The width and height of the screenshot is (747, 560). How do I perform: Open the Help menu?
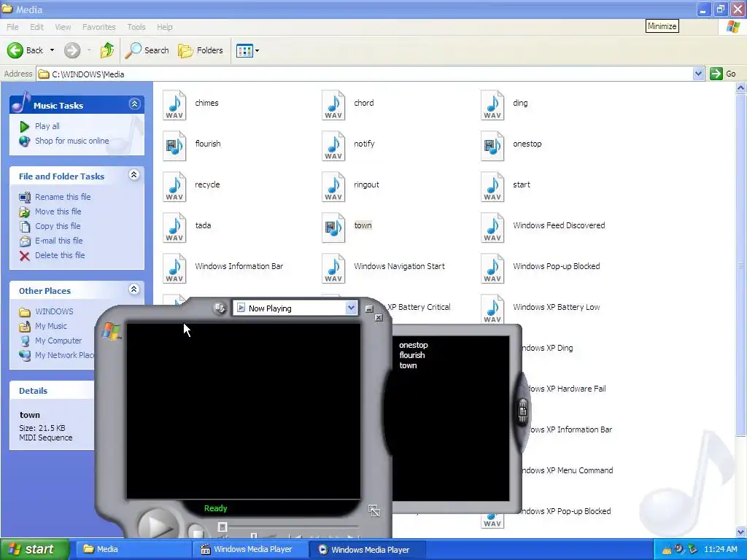click(x=165, y=27)
